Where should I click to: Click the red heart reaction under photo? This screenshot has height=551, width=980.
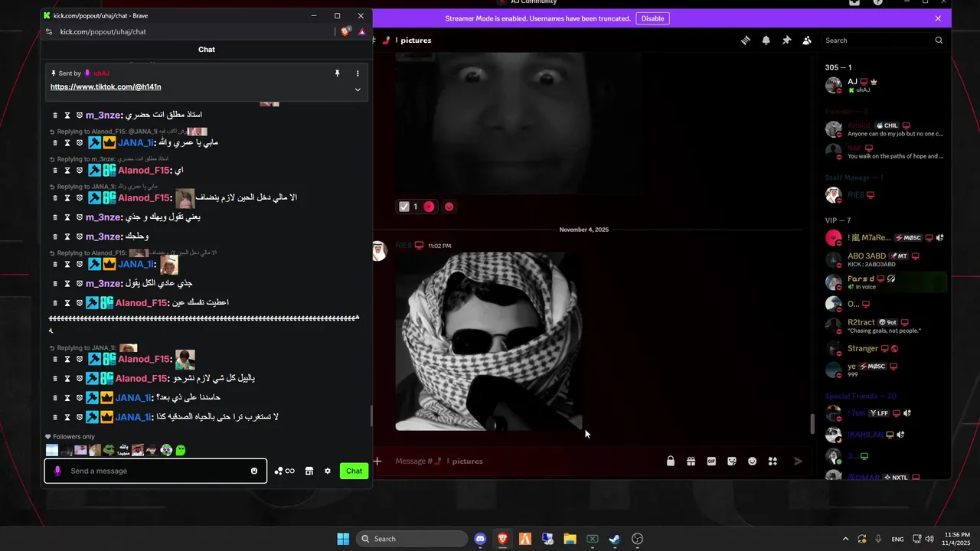[429, 207]
